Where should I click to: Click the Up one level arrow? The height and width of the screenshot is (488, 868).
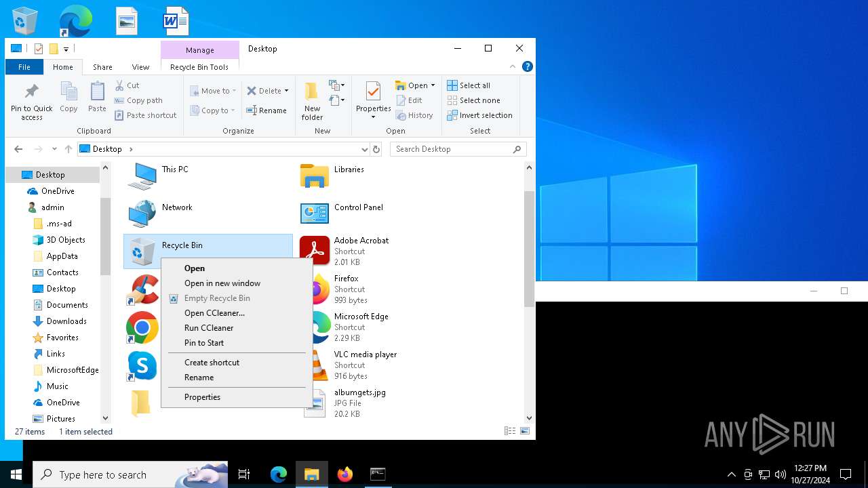[x=68, y=149]
